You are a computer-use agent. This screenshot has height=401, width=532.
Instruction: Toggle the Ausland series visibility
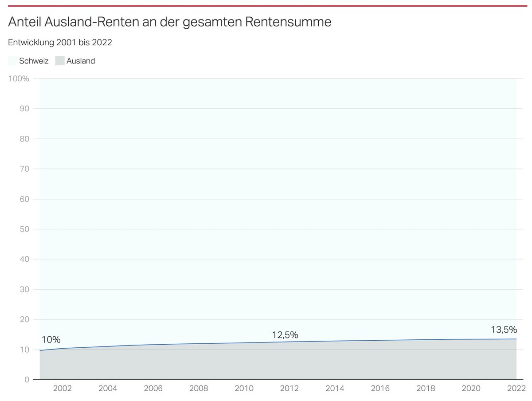click(x=59, y=60)
